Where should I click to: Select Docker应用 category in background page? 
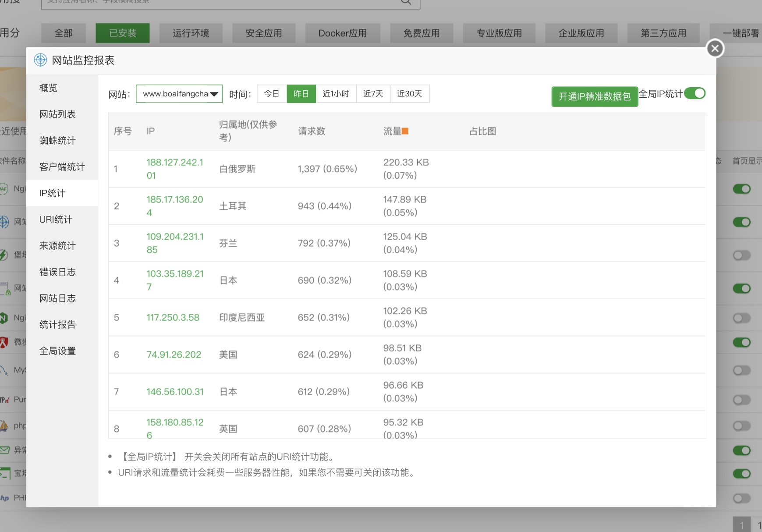point(343,33)
